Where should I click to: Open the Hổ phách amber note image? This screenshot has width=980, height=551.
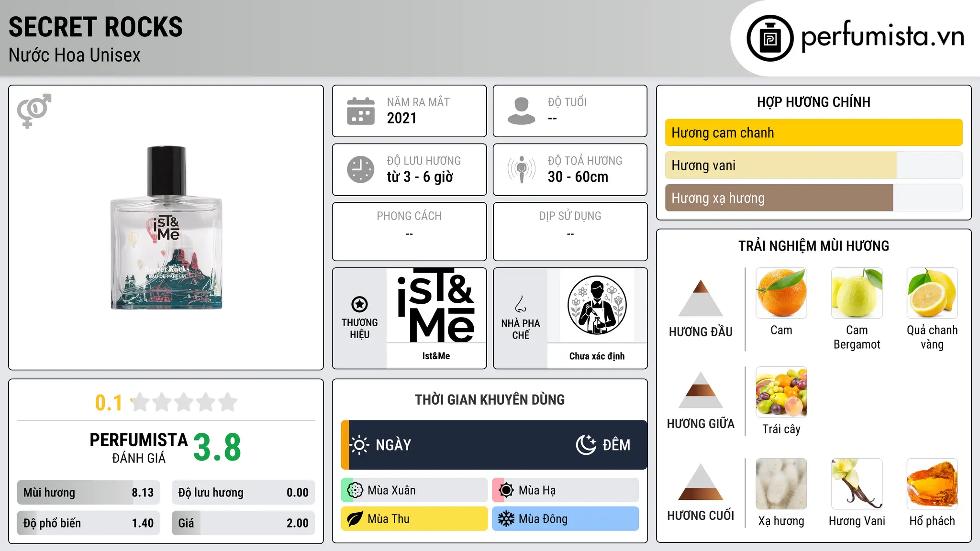pyautogui.click(x=932, y=484)
